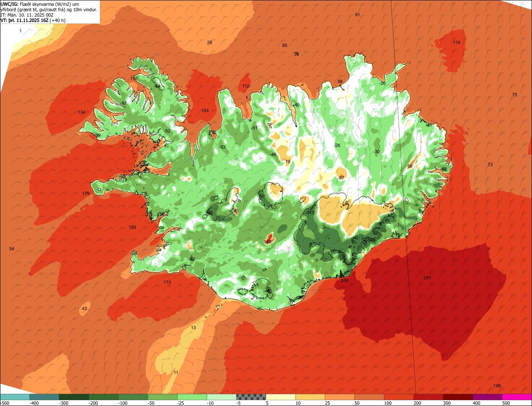Screen dimensions: 532x406
Task: Click the map value 85 north of Iceland
Action: 285,45
